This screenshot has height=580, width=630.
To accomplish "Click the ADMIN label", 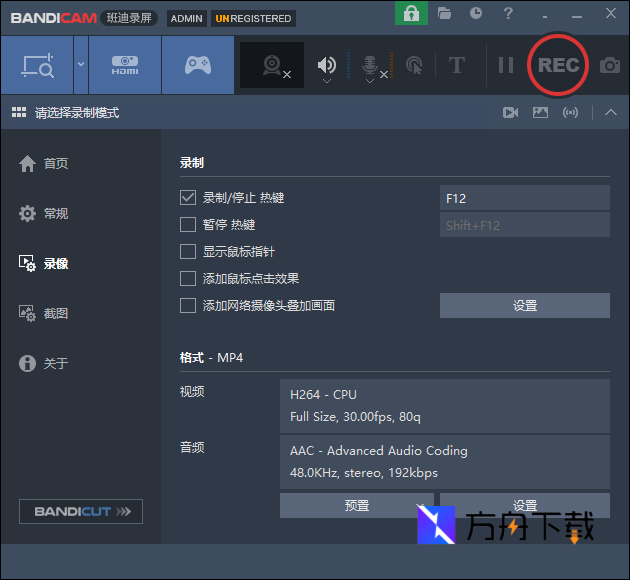I will 186,18.
